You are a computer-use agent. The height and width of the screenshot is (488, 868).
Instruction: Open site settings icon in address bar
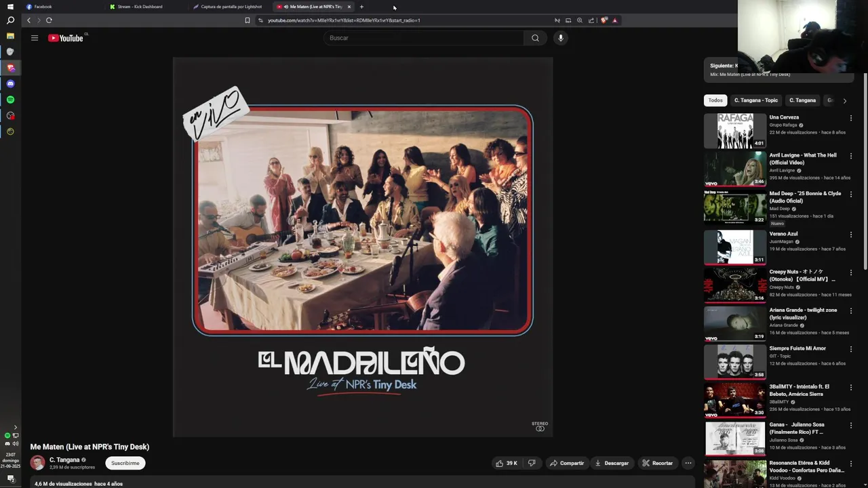[260, 20]
